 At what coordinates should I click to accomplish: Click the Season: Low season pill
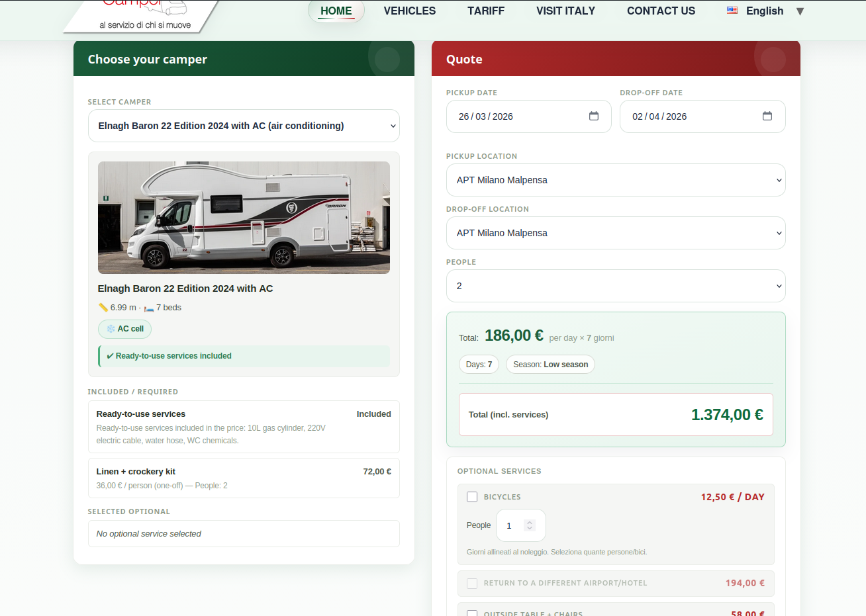[x=550, y=364]
